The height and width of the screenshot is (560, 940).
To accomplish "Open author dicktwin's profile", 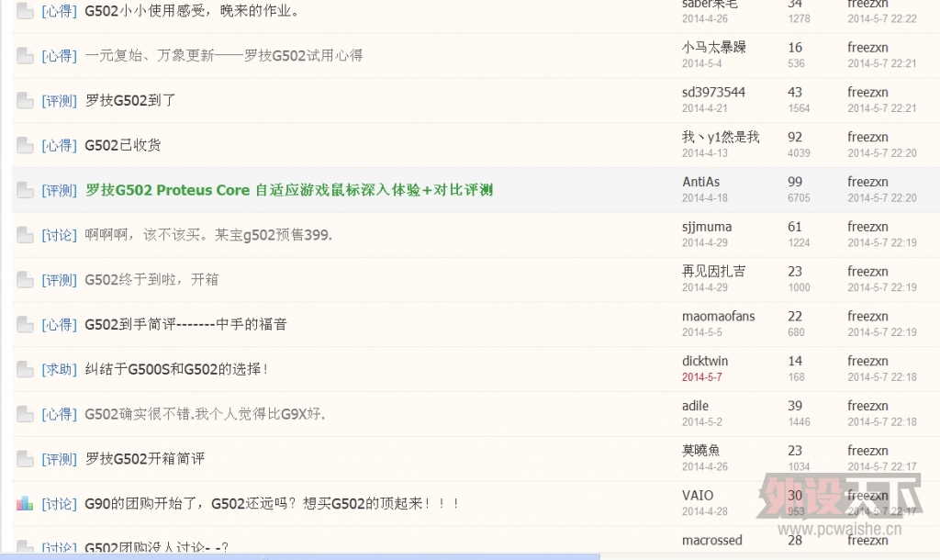I will coord(704,361).
